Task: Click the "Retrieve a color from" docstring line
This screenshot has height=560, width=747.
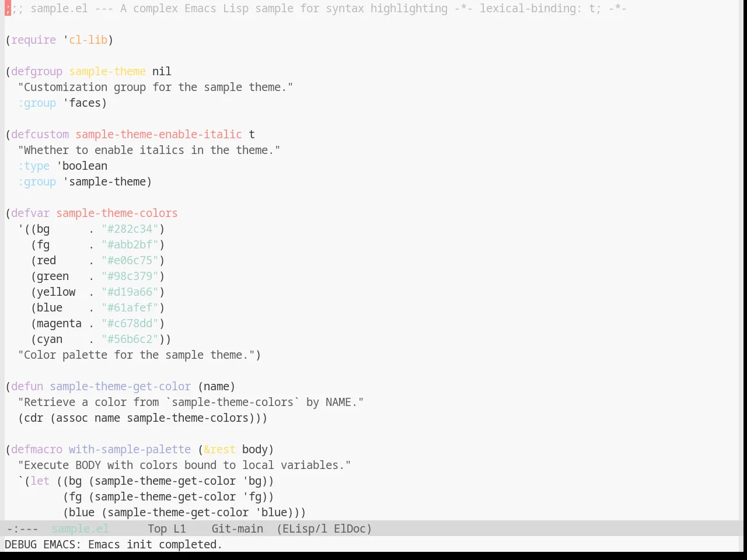Action: coord(191,402)
